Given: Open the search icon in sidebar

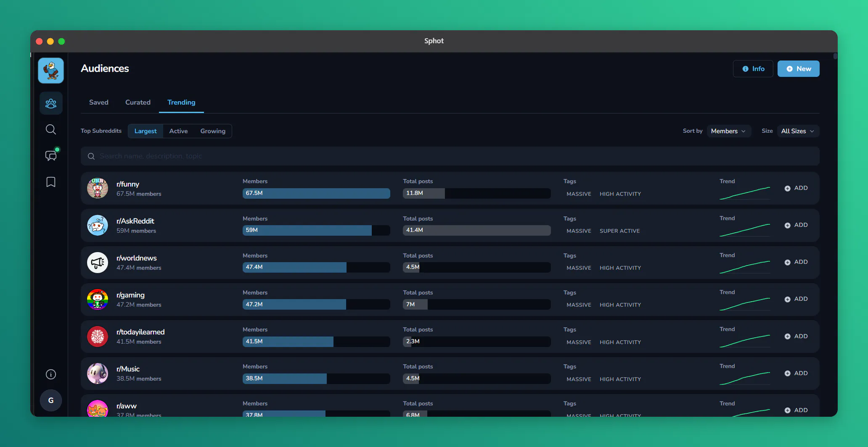Looking at the screenshot, I should [x=51, y=129].
